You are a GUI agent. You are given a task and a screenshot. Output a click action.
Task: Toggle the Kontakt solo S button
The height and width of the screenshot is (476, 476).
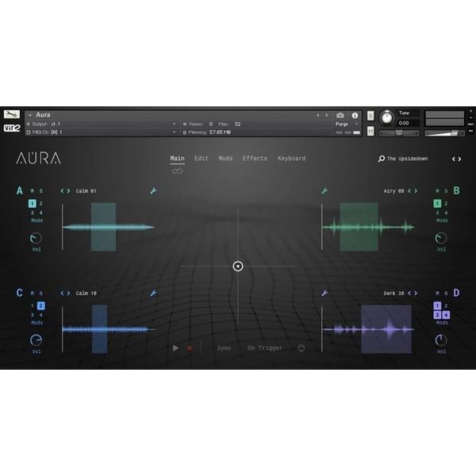coord(370,116)
